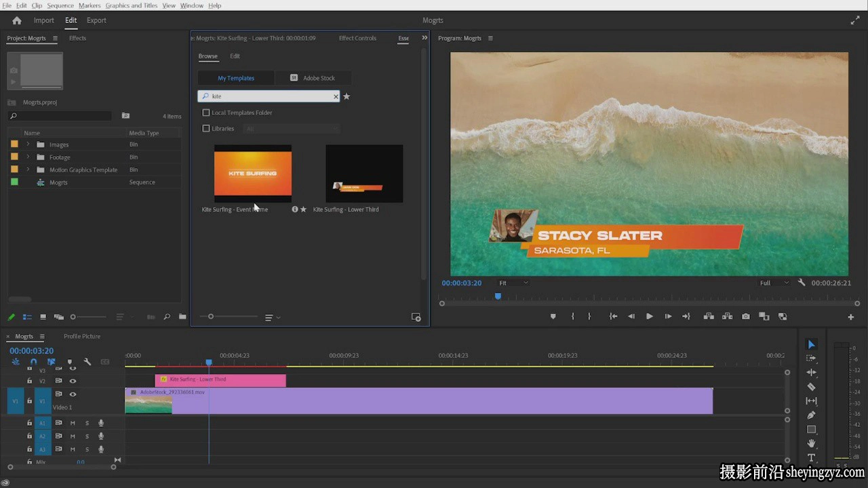This screenshot has width=868, height=488.
Task: Switch to the Effect Controls tab
Action: pyautogui.click(x=357, y=38)
